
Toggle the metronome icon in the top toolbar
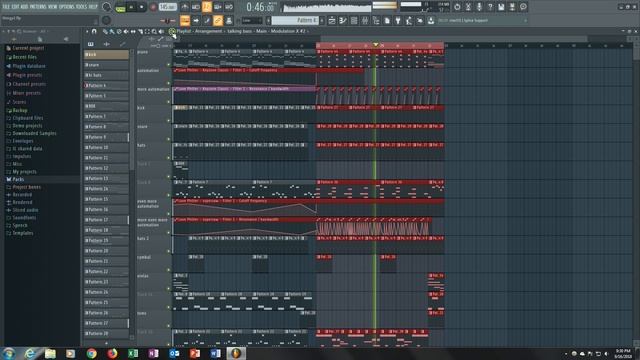pyautogui.click(x=184, y=7)
